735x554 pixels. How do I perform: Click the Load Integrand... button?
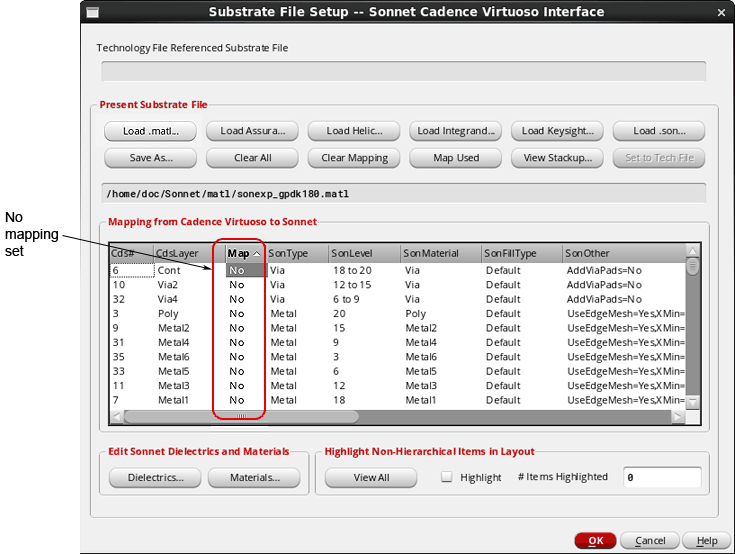click(x=456, y=131)
